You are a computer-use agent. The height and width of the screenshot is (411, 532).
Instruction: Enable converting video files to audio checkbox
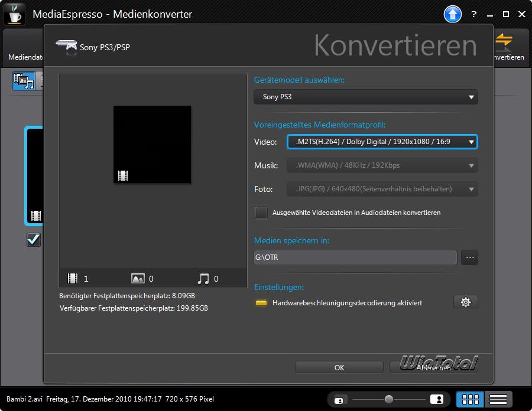(261, 213)
